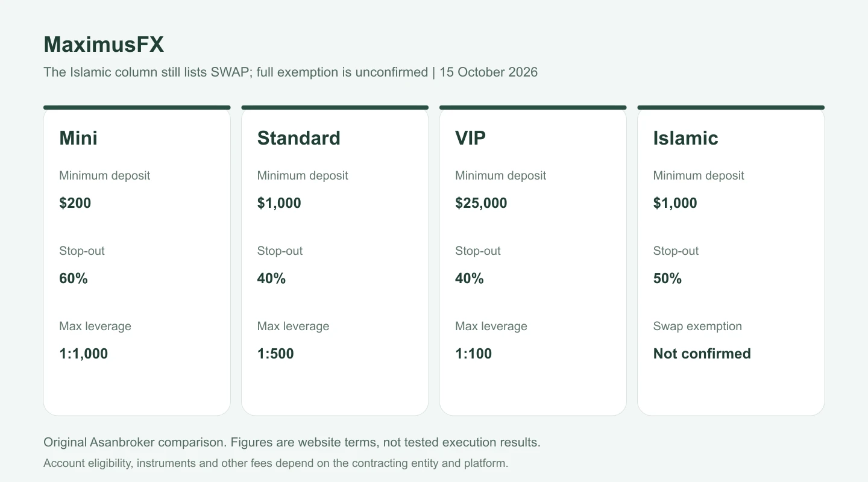The image size is (868, 482).
Task: Select the Account eligibility disclaimer line
Action: tap(276, 463)
